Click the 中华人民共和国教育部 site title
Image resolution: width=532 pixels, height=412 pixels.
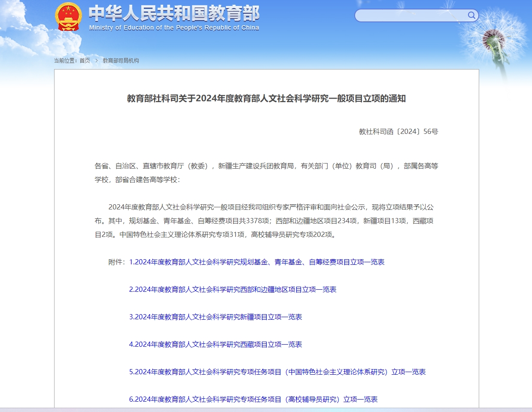(174, 13)
